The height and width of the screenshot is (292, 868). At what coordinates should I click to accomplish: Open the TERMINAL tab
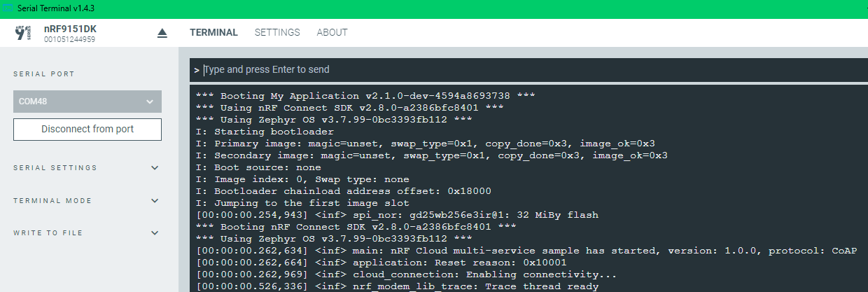coord(213,32)
